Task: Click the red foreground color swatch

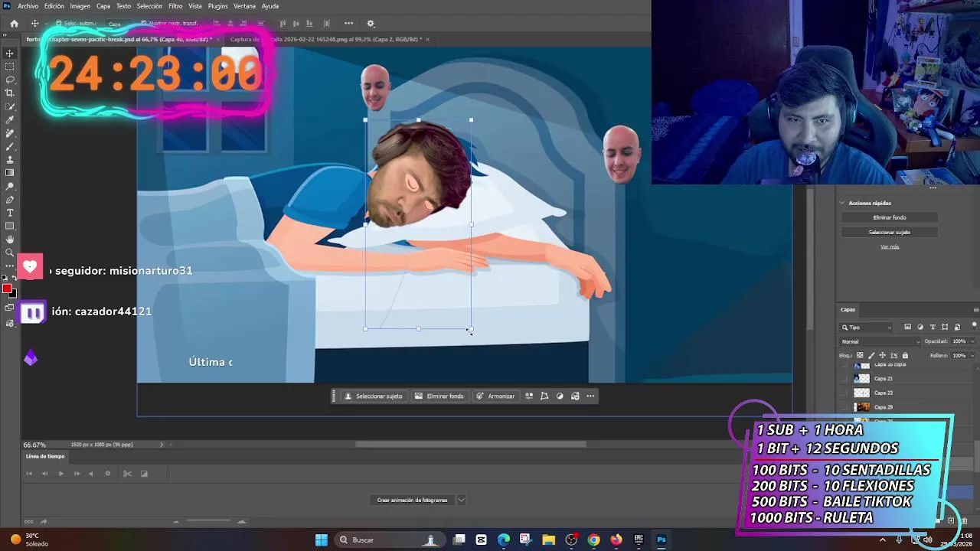Action: click(7, 289)
